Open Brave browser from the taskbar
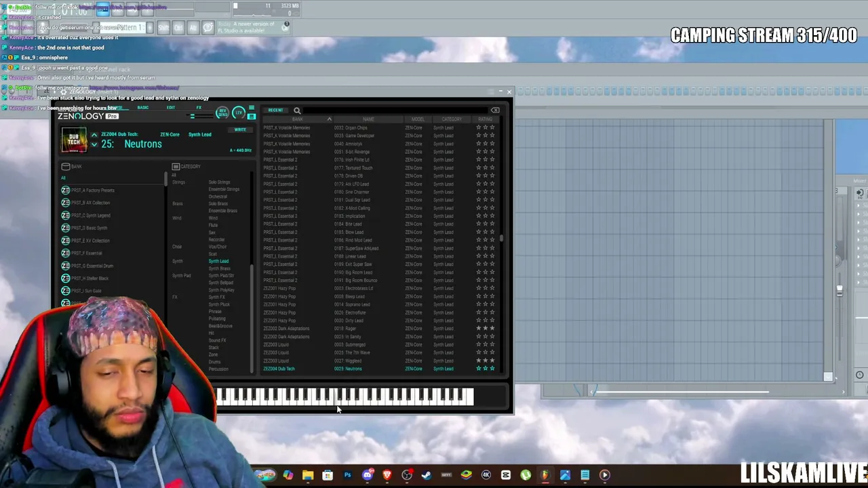 pyautogui.click(x=387, y=475)
